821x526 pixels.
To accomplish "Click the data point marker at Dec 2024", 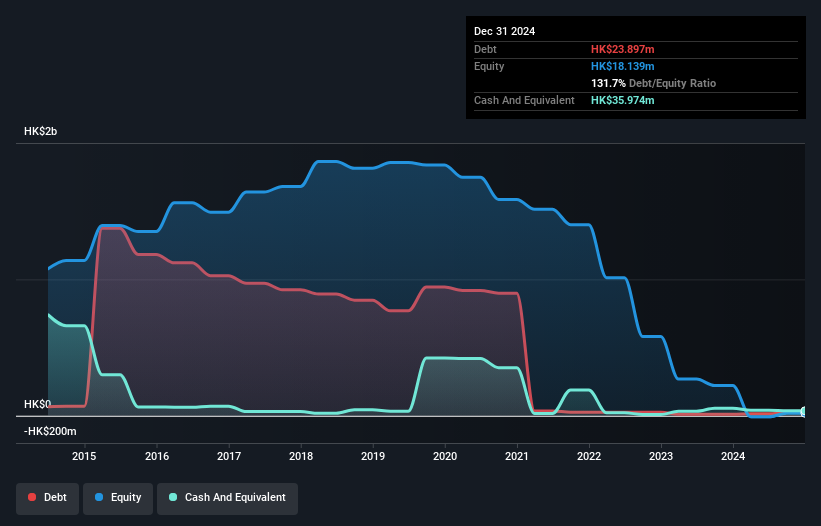I will tap(804, 412).
